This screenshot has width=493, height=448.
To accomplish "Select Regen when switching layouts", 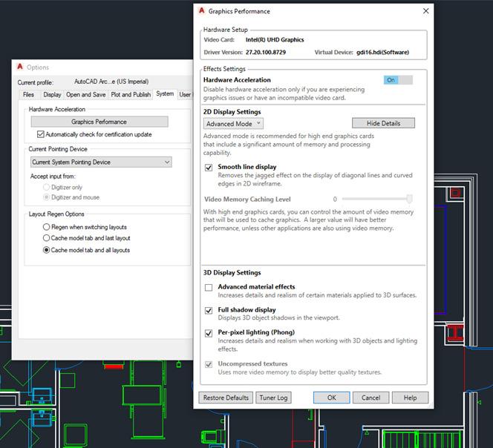I will tap(46, 227).
